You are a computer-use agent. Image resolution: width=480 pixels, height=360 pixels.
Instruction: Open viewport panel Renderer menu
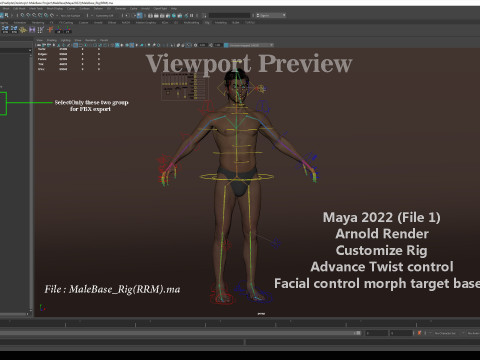90,40
